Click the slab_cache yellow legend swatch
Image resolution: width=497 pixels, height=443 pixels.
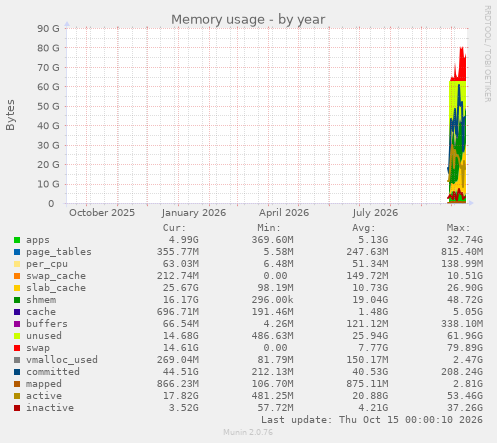17,288
